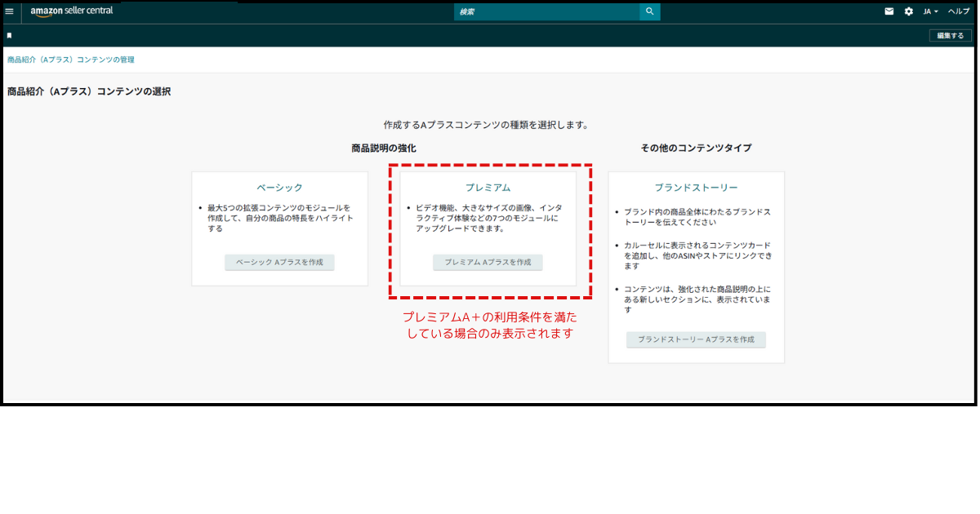Screen dimensions: 980x514
Task: Open the 商品紹介コンテンツの管理 breadcrumb link
Action: click(71, 60)
